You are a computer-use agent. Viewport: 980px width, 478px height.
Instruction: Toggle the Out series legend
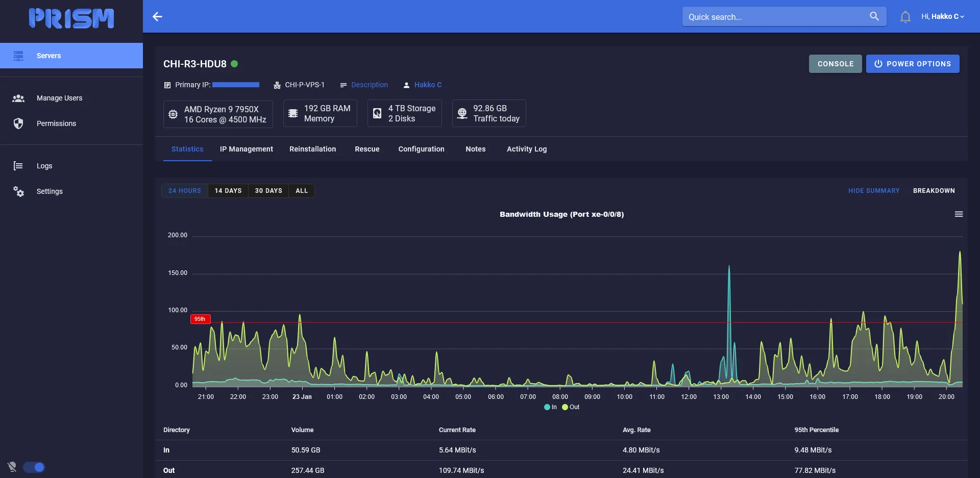[571, 407]
